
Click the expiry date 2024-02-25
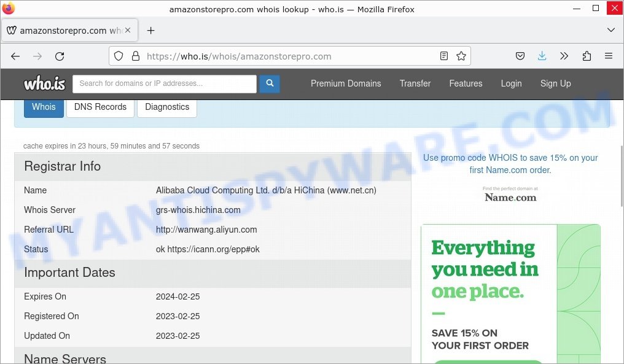(178, 296)
